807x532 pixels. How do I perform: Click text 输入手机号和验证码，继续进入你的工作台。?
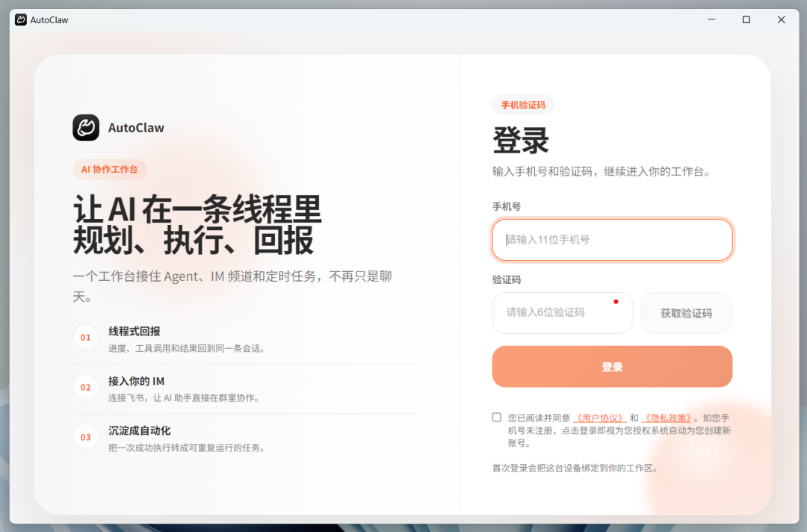(602, 172)
